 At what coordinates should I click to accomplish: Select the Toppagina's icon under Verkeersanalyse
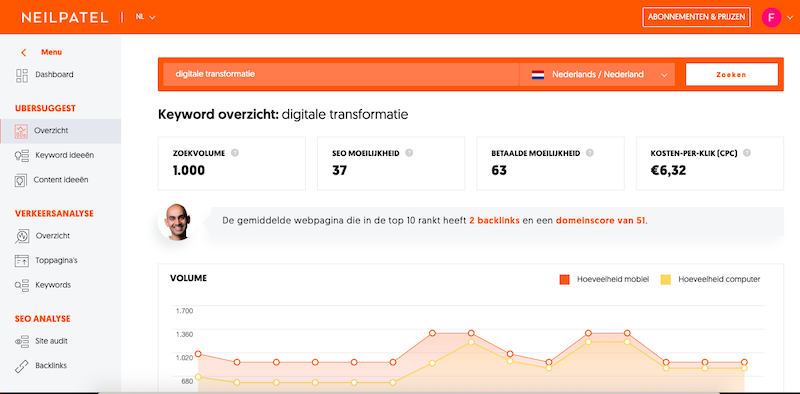tap(21, 260)
